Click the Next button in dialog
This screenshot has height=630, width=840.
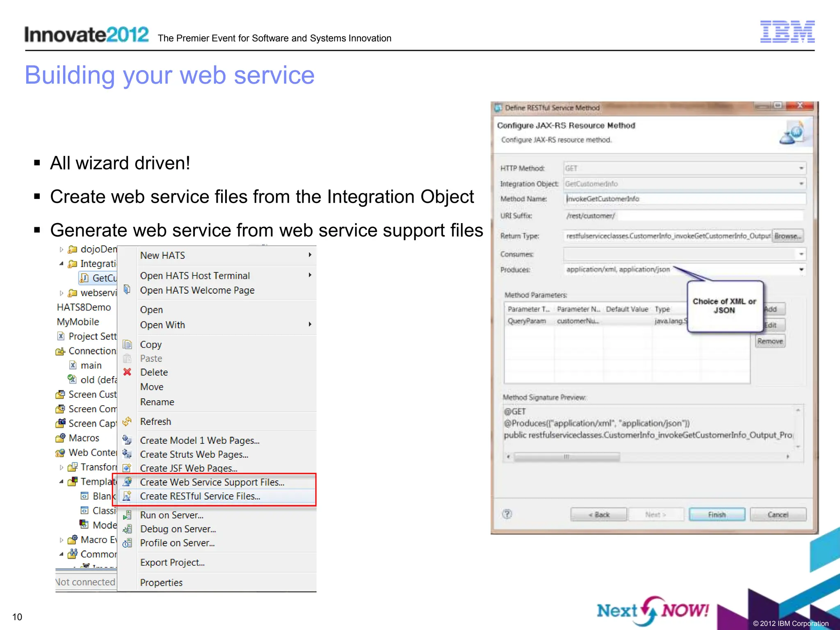pos(655,514)
